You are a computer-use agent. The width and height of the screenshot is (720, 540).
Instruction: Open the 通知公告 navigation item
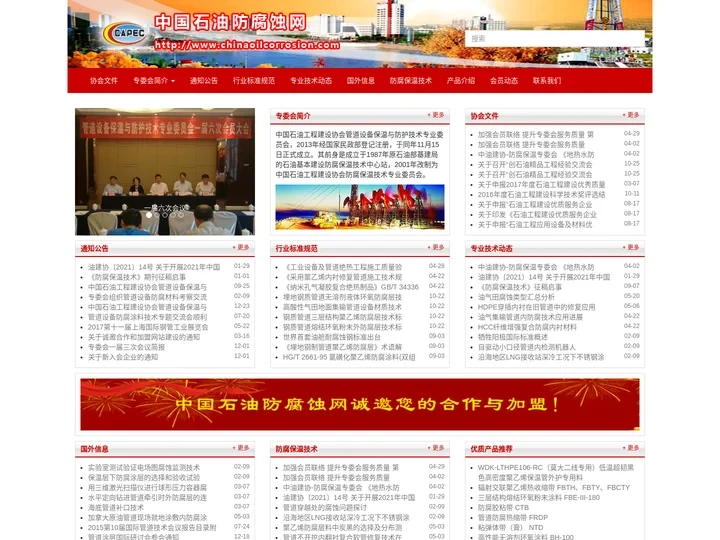tap(204, 81)
